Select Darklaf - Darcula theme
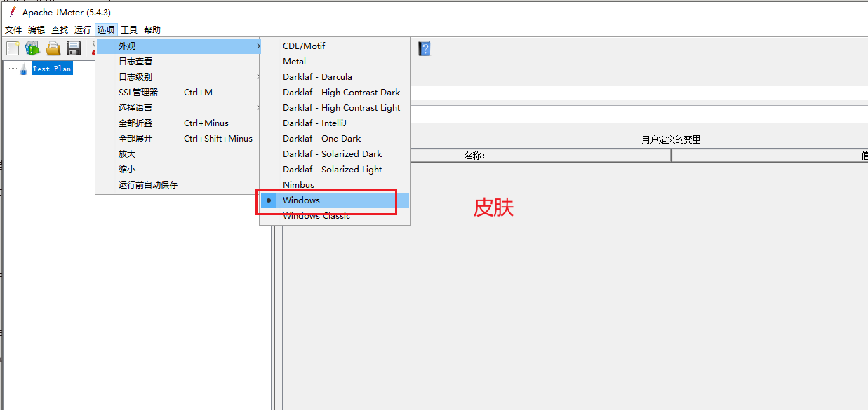Image resolution: width=868 pixels, height=410 pixels. click(335, 77)
